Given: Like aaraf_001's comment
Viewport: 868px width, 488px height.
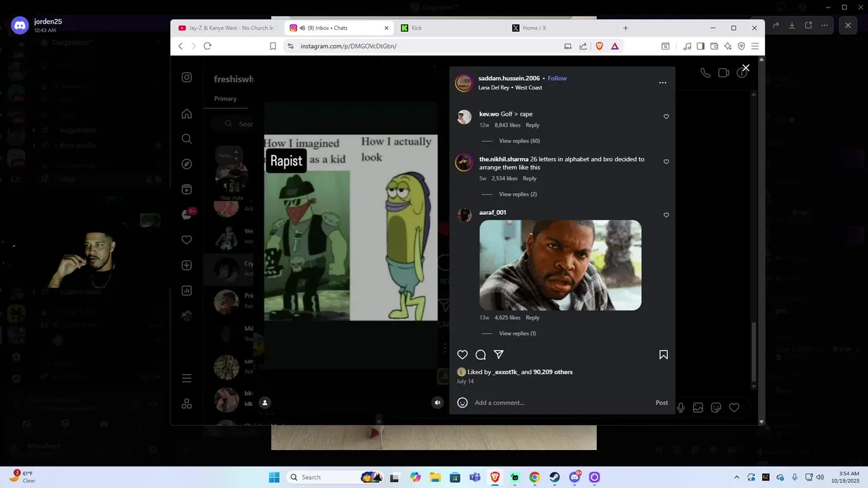Looking at the screenshot, I should [x=666, y=215].
